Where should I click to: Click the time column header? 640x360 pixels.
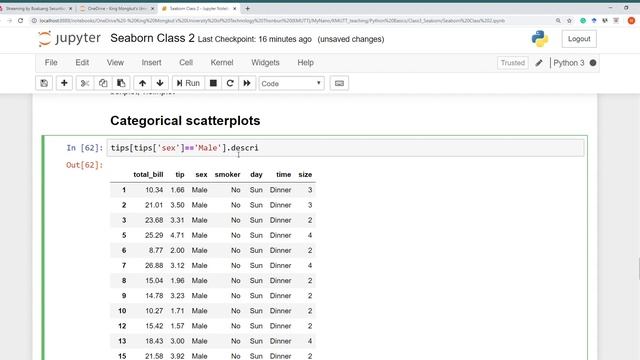click(x=284, y=175)
